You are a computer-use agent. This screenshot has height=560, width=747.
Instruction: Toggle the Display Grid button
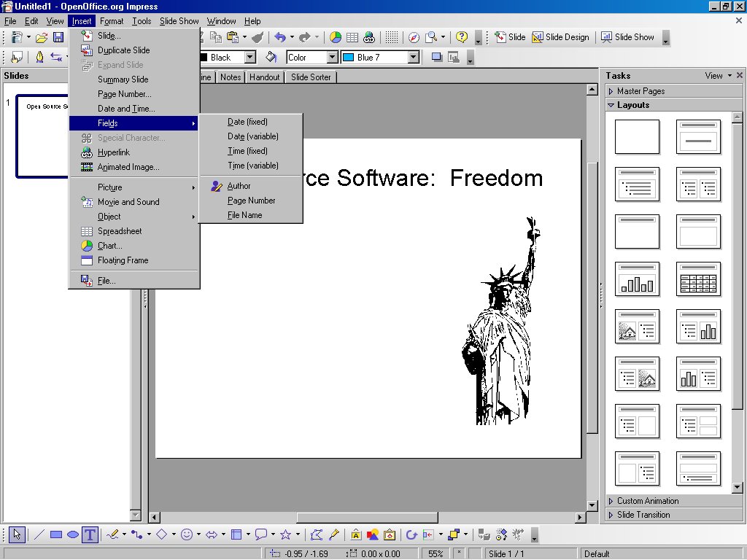392,37
